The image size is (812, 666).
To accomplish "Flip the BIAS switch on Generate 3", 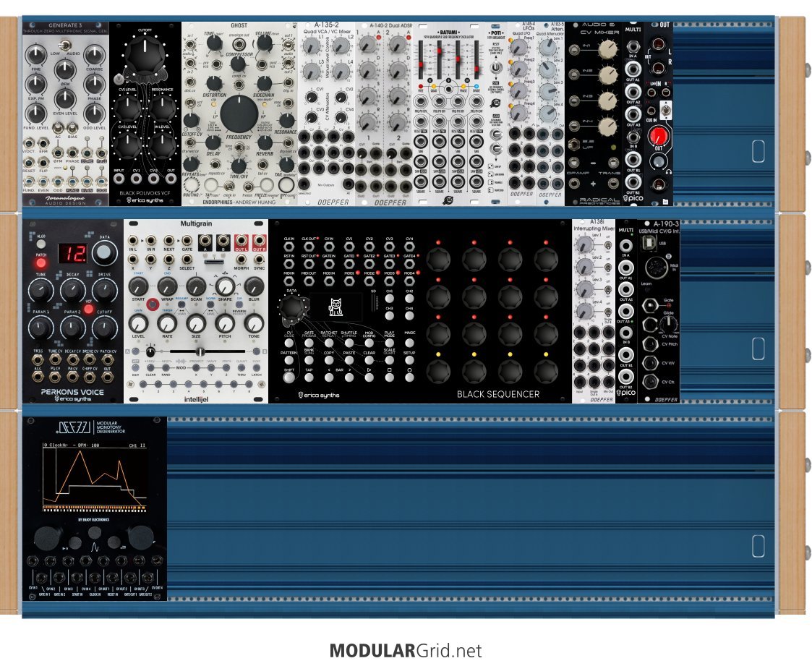I will tap(72, 127).
